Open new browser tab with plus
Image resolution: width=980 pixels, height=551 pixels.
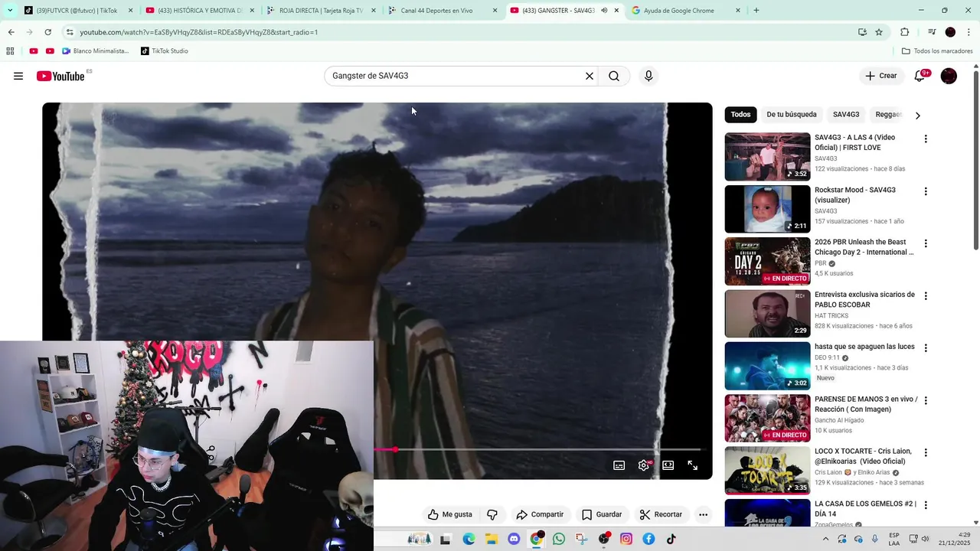click(x=756, y=11)
